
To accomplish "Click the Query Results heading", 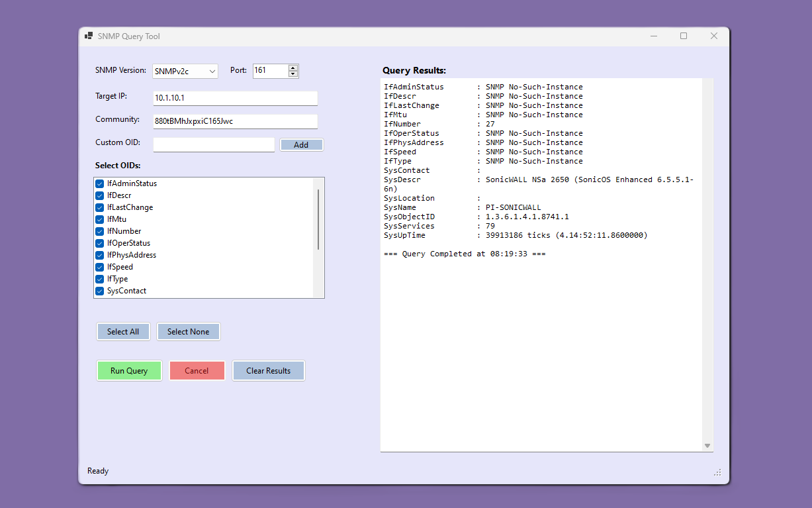I will click(414, 70).
